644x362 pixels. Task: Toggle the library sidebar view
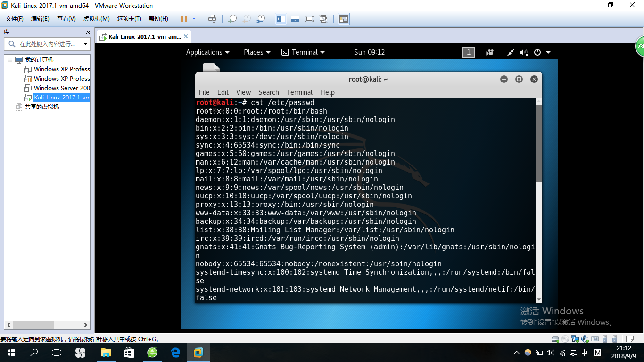(x=281, y=19)
